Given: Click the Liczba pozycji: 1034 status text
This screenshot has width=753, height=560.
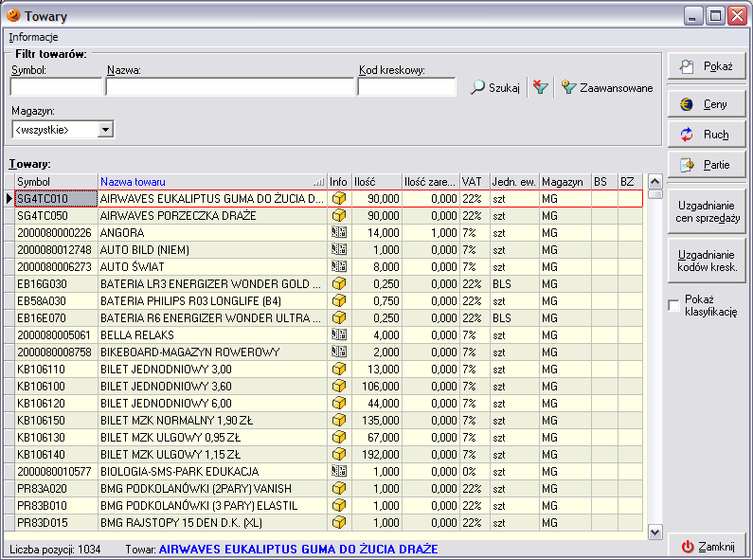Looking at the screenshot, I should (55, 549).
